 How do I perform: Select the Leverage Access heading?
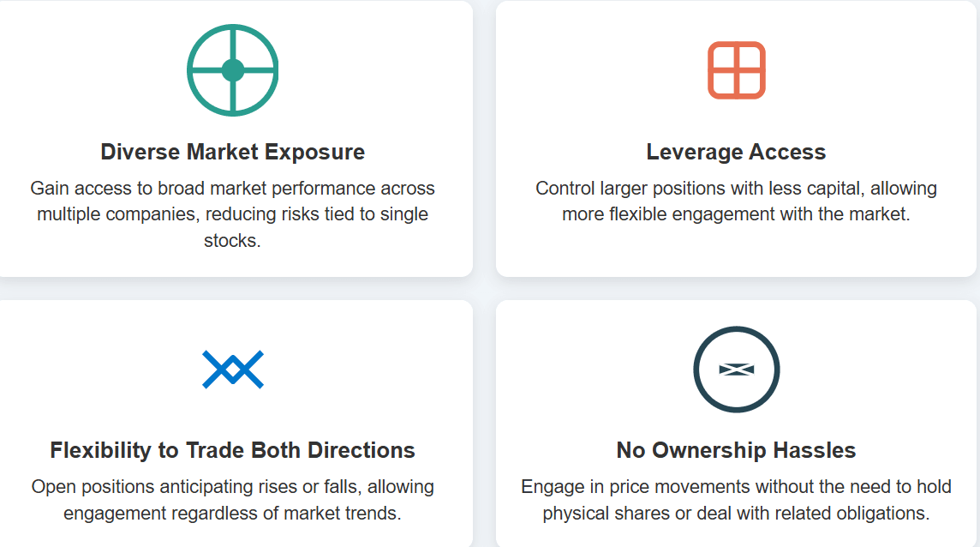tap(736, 152)
